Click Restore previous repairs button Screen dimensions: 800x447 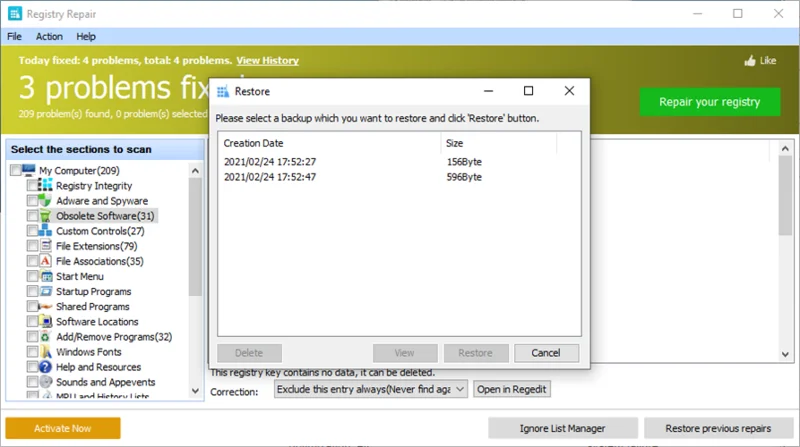(718, 428)
